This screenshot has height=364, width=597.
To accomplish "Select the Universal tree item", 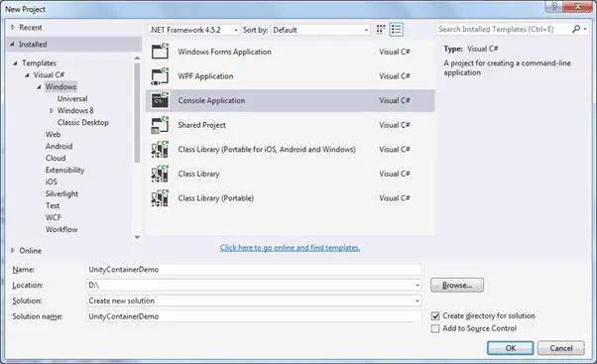I will pos(72,98).
